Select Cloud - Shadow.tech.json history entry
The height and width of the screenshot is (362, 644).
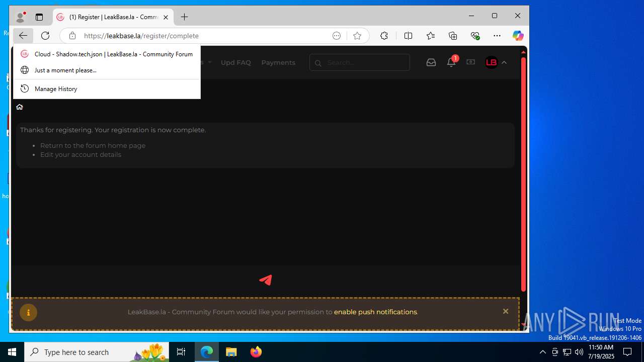[x=107, y=54]
